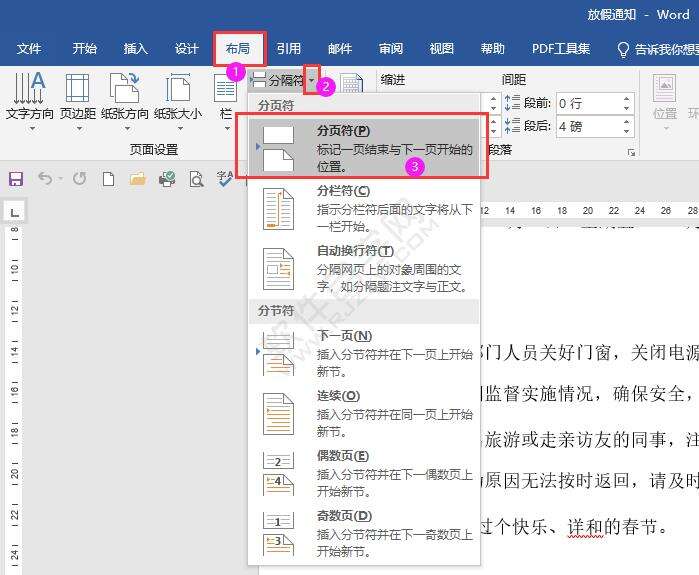Increase the 段前 spacing with up arrow
This screenshot has height=575, width=699.
626,99
